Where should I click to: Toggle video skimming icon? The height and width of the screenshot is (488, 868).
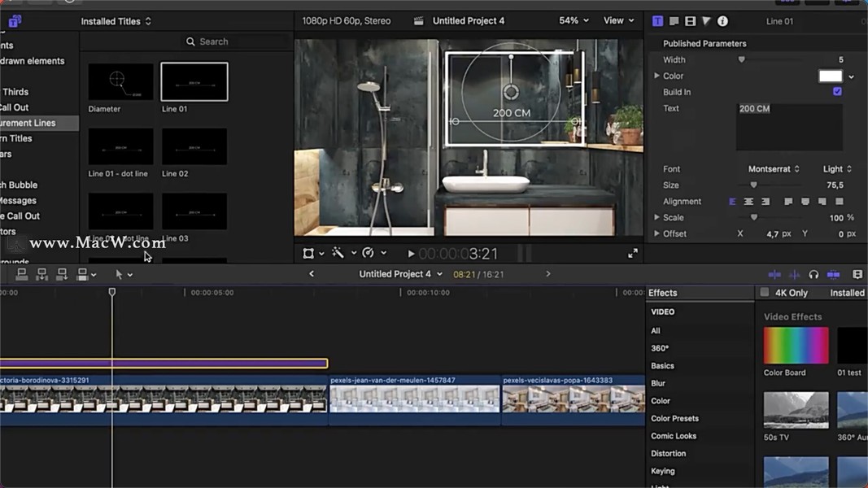point(774,274)
